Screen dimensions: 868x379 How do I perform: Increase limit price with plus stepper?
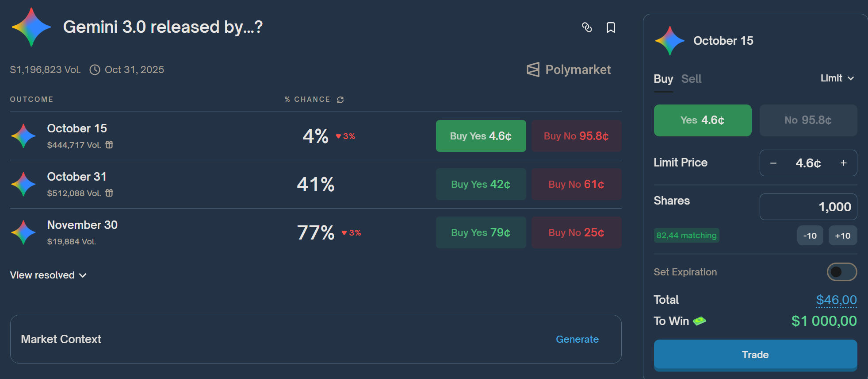(844, 163)
